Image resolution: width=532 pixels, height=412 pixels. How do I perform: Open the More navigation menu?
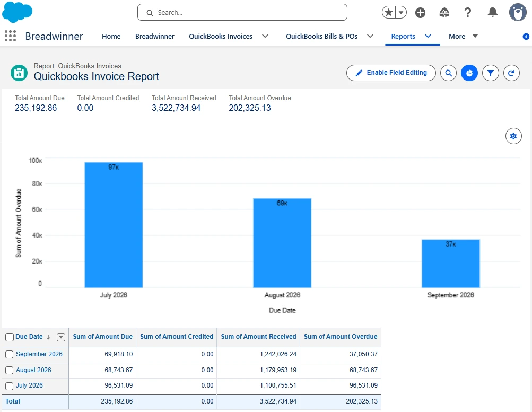tap(463, 36)
